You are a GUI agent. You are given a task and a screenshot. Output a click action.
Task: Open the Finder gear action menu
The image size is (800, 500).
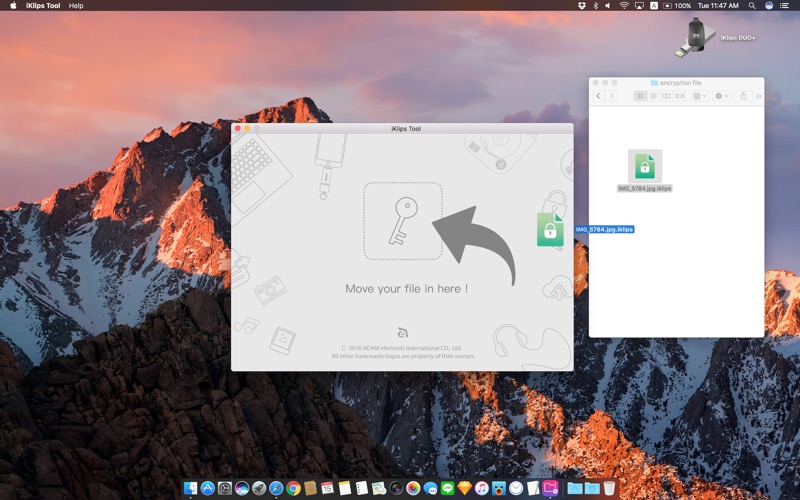[x=721, y=96]
